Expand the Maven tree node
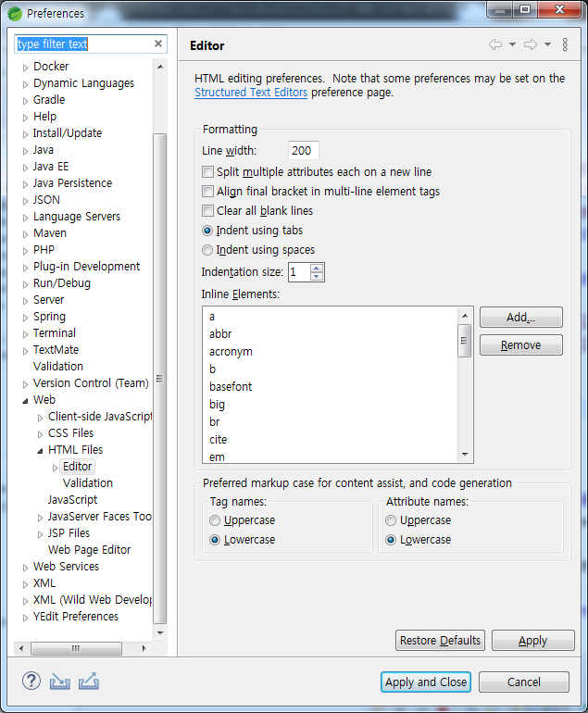Image resolution: width=588 pixels, height=713 pixels. point(26,234)
